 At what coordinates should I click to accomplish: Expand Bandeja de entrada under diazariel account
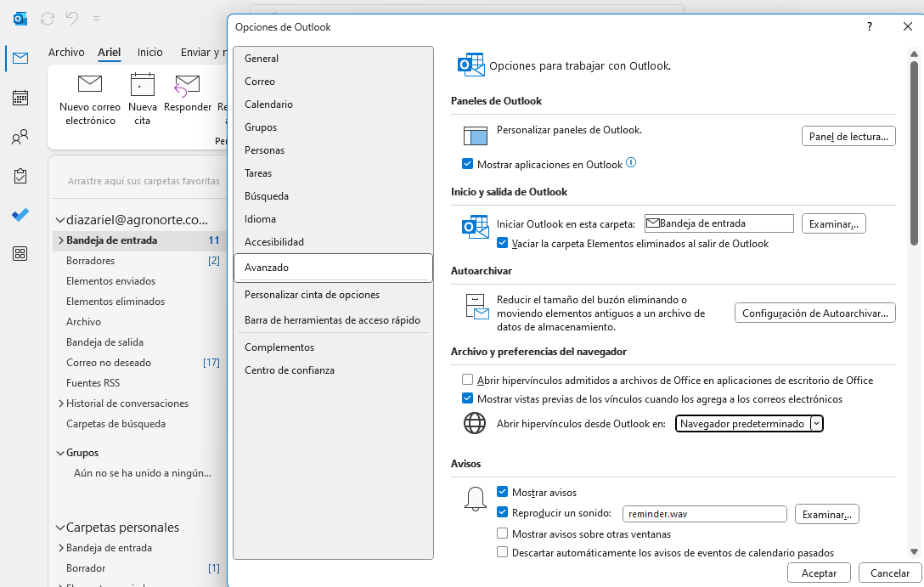[x=60, y=240]
